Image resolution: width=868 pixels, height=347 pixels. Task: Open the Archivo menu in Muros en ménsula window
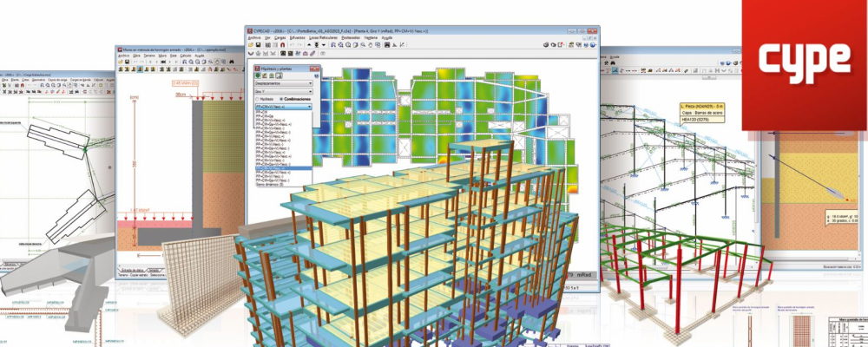pos(123,56)
